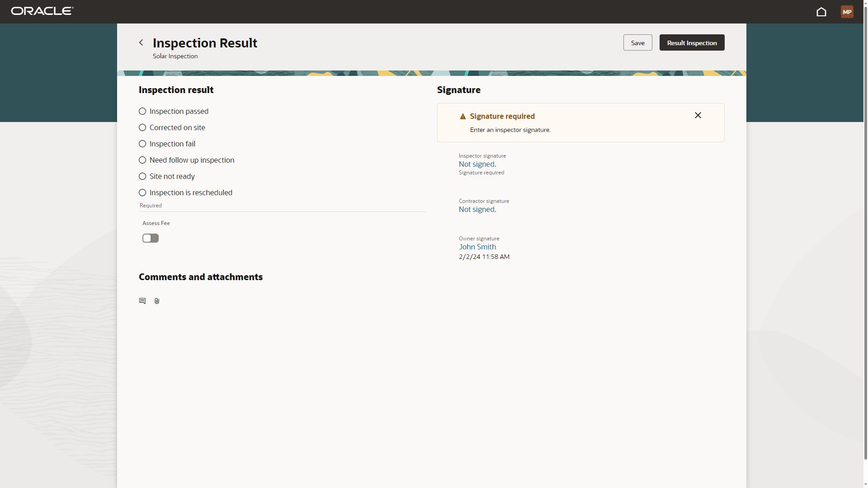This screenshot has width=868, height=488.
Task: Enable the Assess Fee switch
Action: (x=150, y=238)
